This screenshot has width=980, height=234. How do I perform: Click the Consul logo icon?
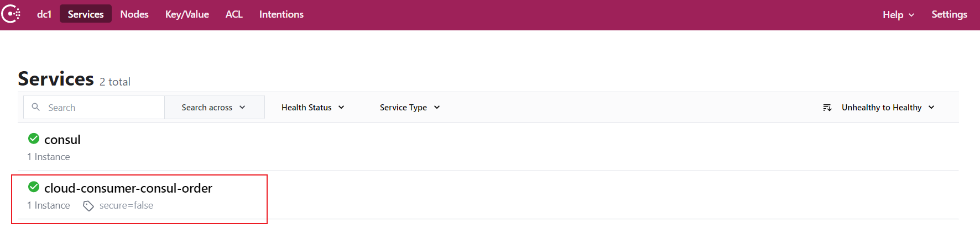11,14
